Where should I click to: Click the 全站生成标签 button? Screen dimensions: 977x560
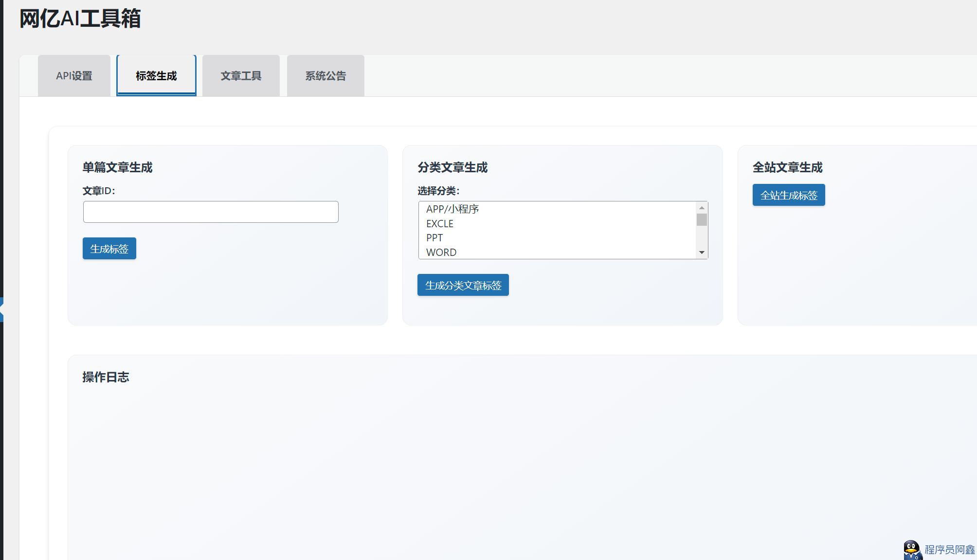point(789,195)
